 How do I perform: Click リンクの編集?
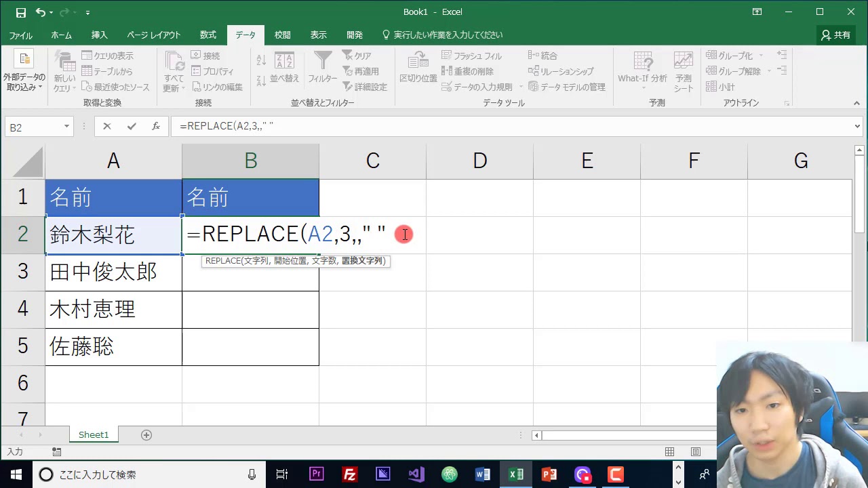click(216, 87)
